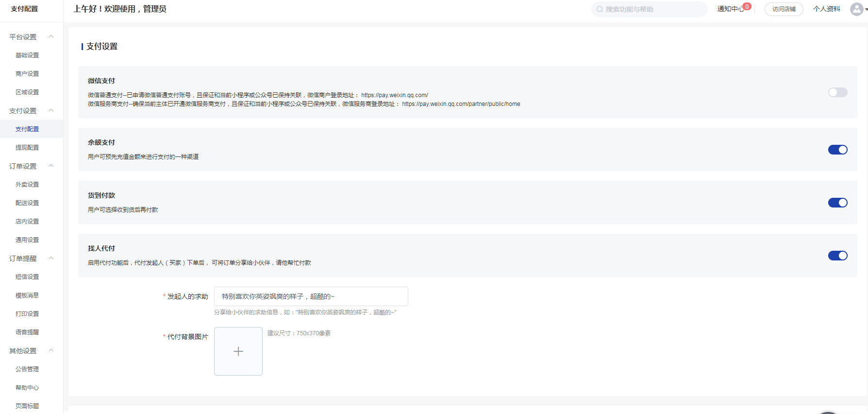Open 语音提醒 in sidebar

(x=27, y=332)
